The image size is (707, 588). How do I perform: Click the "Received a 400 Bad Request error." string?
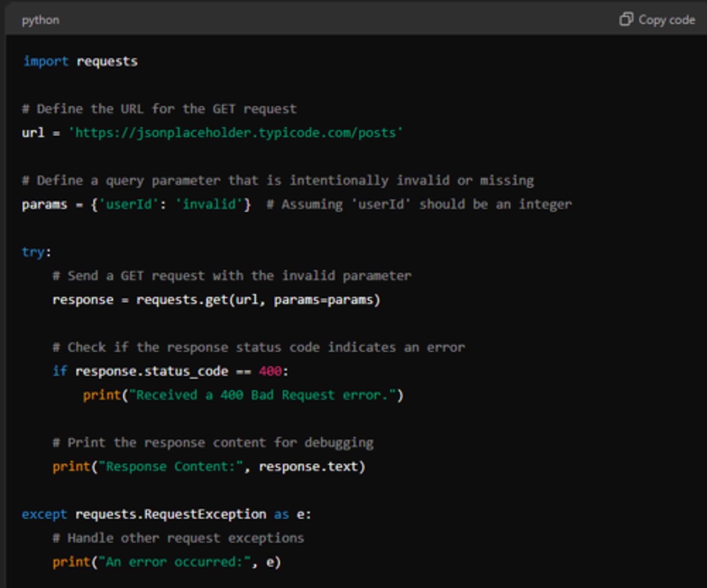pos(262,395)
